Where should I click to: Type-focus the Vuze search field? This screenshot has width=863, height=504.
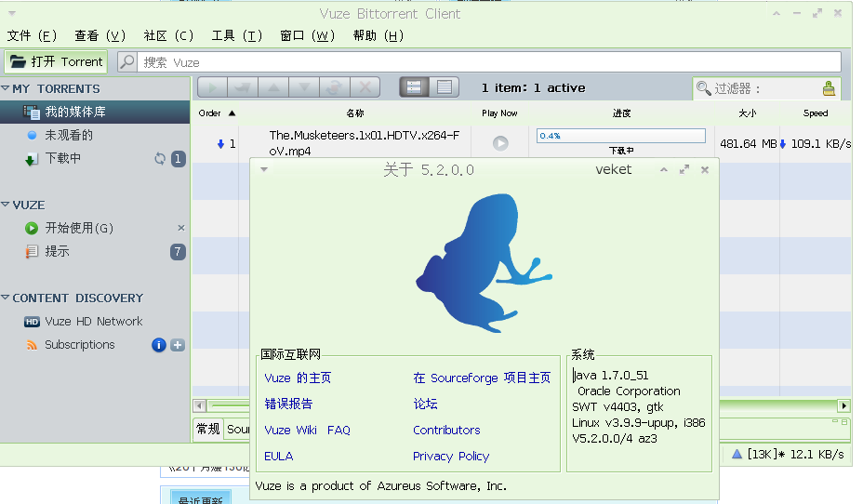(x=489, y=62)
